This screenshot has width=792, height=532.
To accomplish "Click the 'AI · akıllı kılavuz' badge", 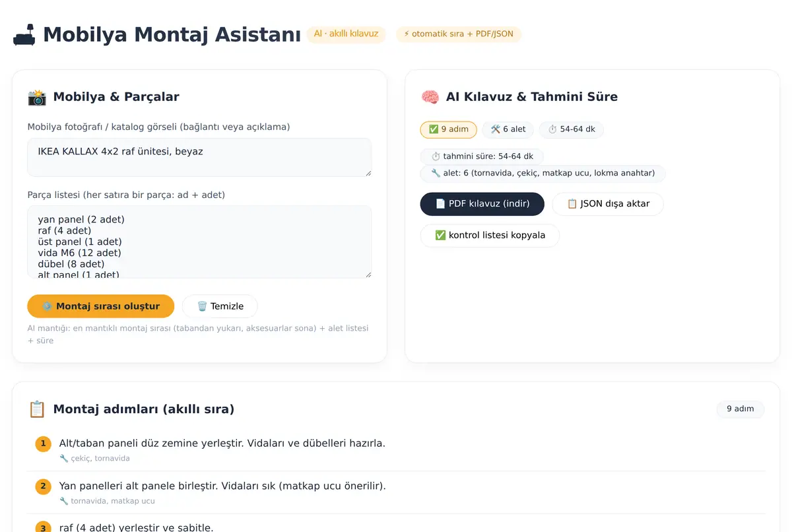I will click(346, 34).
